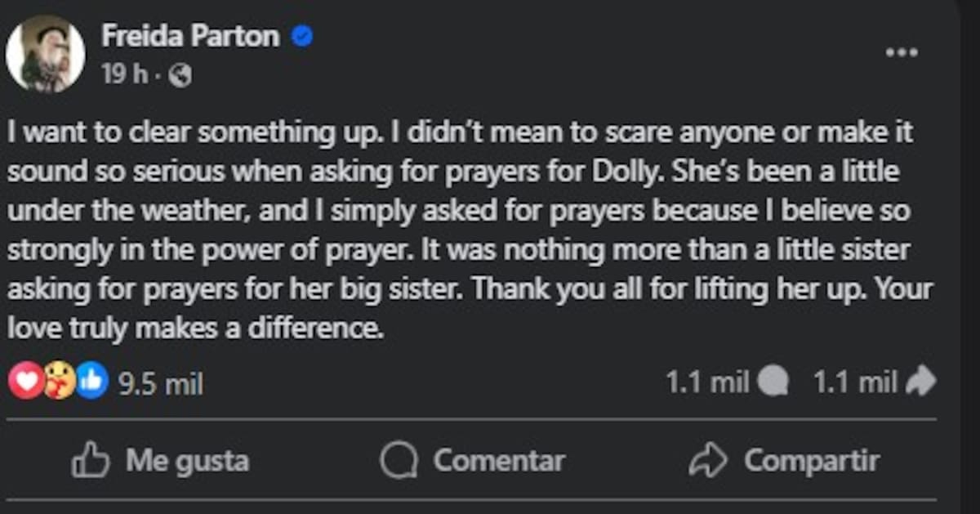Click the Comentar button

pyautogui.click(x=472, y=461)
